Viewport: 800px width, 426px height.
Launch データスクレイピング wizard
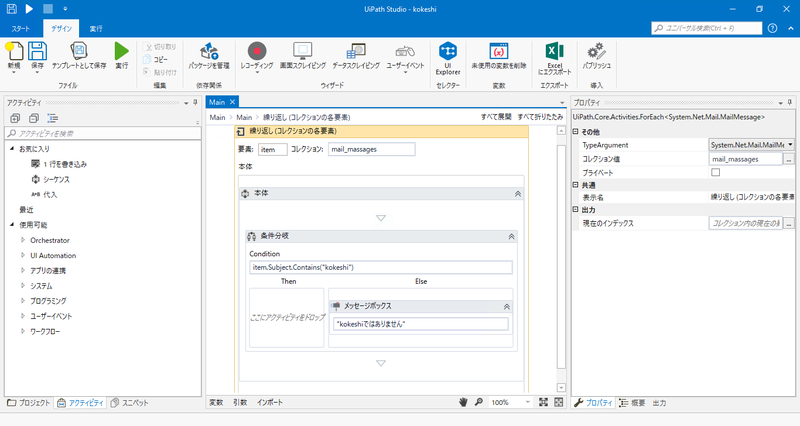coord(356,56)
